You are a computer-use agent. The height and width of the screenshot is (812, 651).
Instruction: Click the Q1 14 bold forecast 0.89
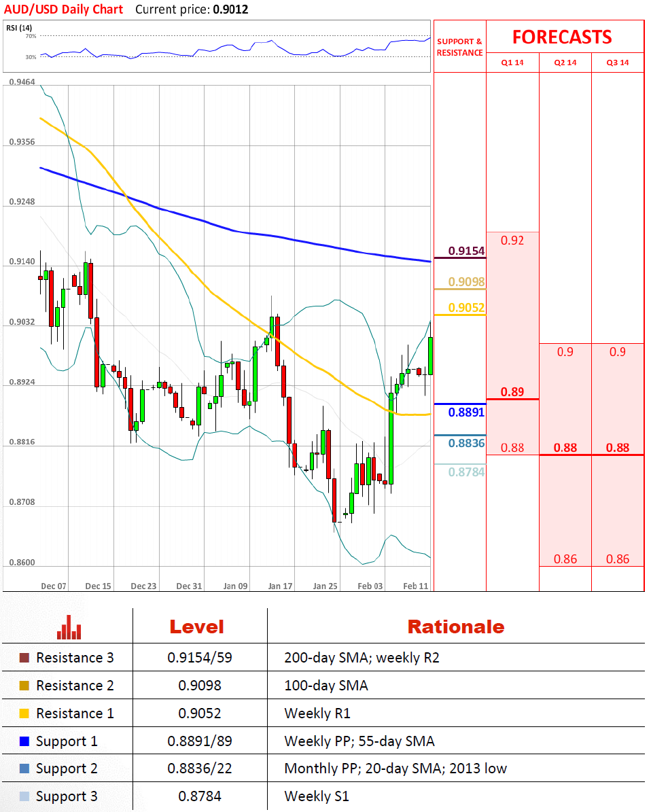[x=512, y=392]
